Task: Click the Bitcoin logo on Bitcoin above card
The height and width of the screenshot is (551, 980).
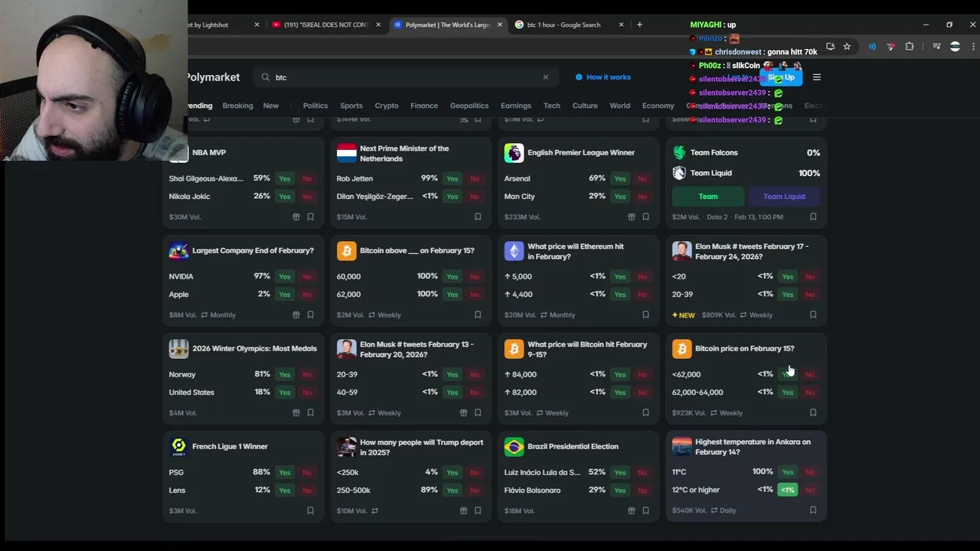Action: click(346, 251)
